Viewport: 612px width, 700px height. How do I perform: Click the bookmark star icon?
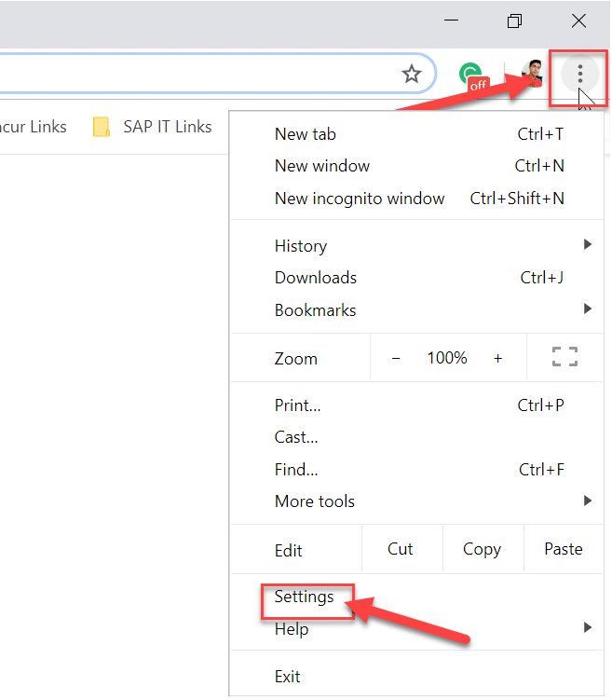411,75
